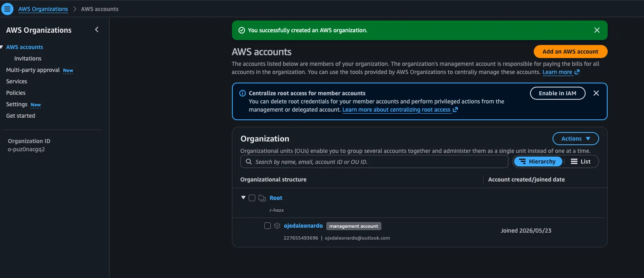Click email ojedaleonardo@outlook.com
The image size is (644, 278).
pyautogui.click(x=357, y=238)
